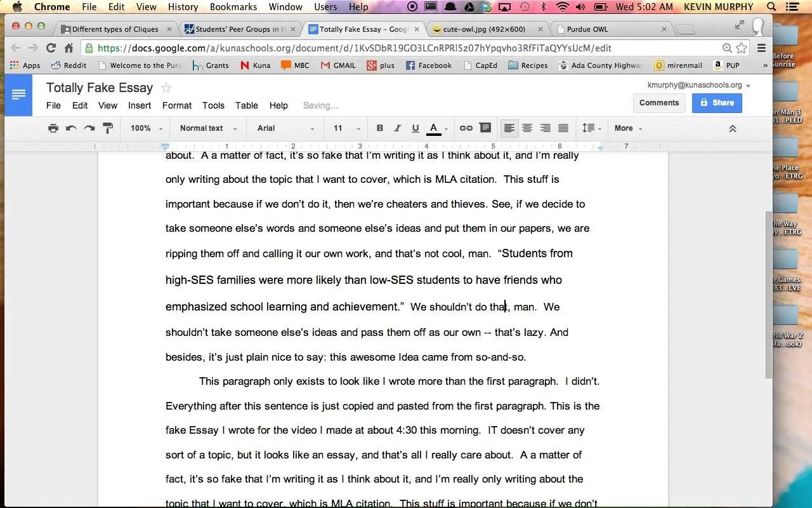Viewport: 812px width, 508px height.
Task: Center align the text
Action: coord(527,128)
